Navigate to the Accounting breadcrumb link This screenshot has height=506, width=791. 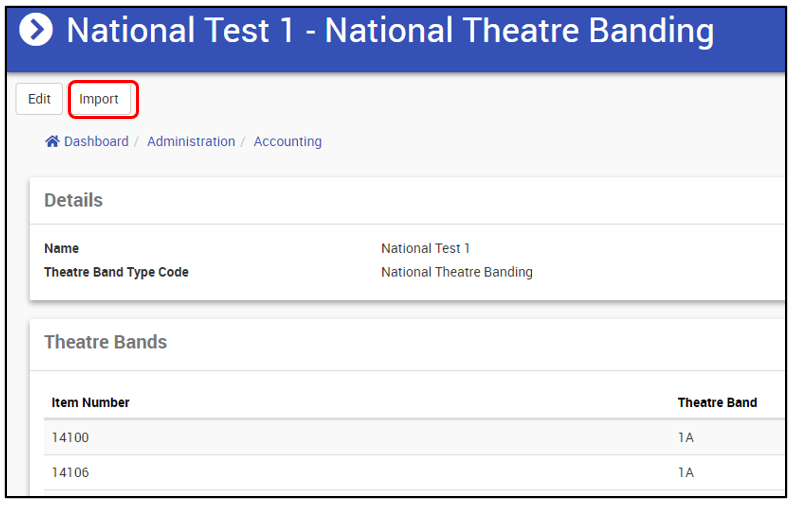(x=288, y=142)
